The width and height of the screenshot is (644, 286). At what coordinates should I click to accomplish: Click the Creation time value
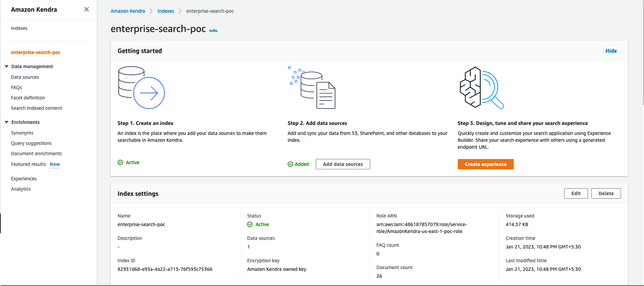(x=543, y=247)
